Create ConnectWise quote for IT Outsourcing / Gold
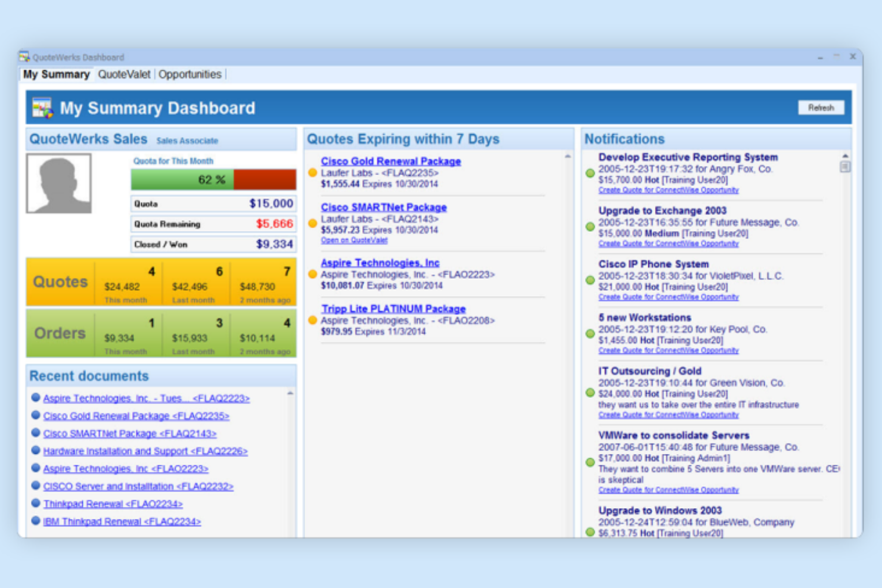 point(669,415)
